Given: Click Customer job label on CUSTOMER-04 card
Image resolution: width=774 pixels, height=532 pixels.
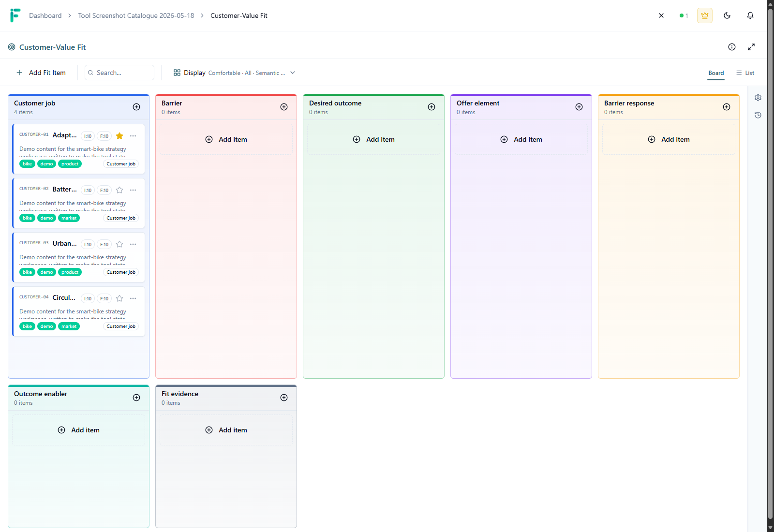Looking at the screenshot, I should tap(121, 326).
